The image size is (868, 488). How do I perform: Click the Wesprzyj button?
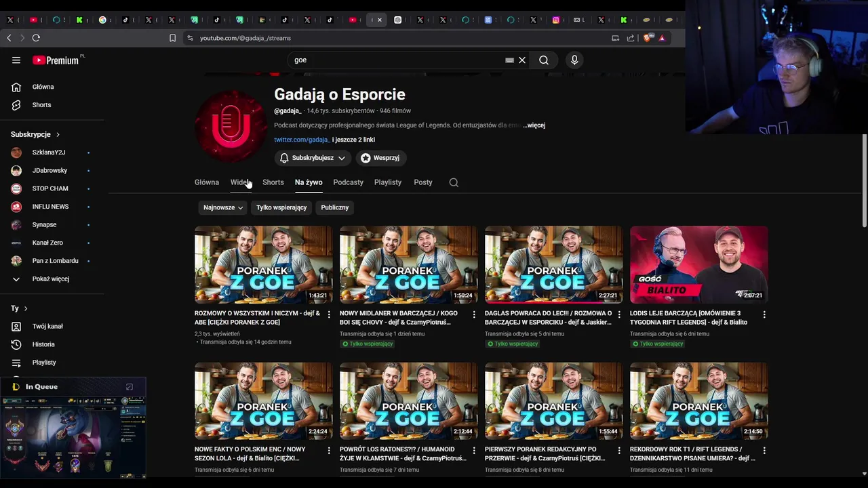(x=380, y=158)
